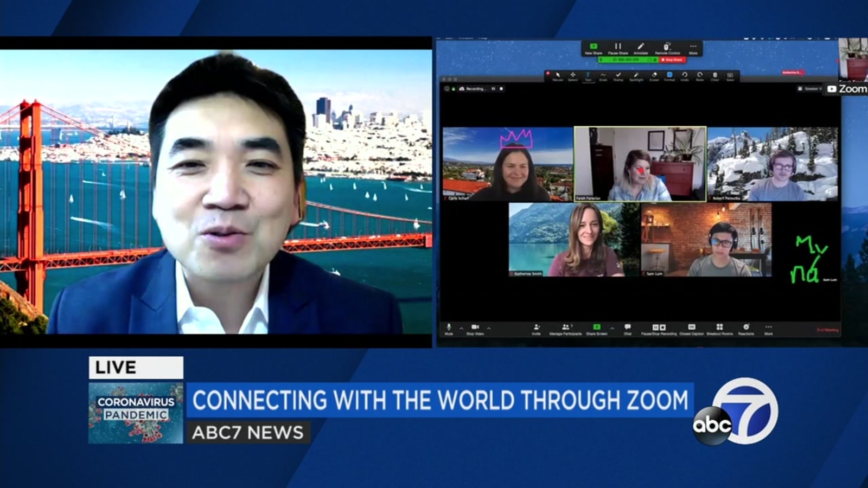868x488 pixels.
Task: Choose the Select annotation tool
Action: click(573, 76)
